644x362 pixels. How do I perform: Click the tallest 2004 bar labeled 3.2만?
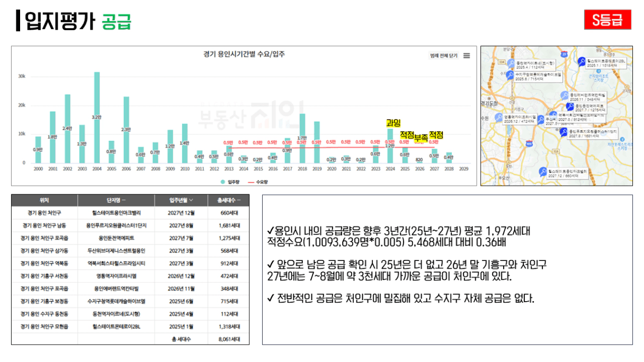[x=97, y=117]
